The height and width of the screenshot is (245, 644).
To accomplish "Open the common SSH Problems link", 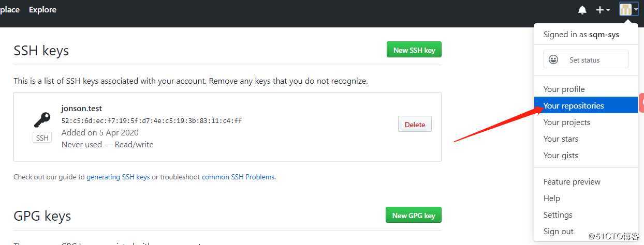I will [x=238, y=177].
